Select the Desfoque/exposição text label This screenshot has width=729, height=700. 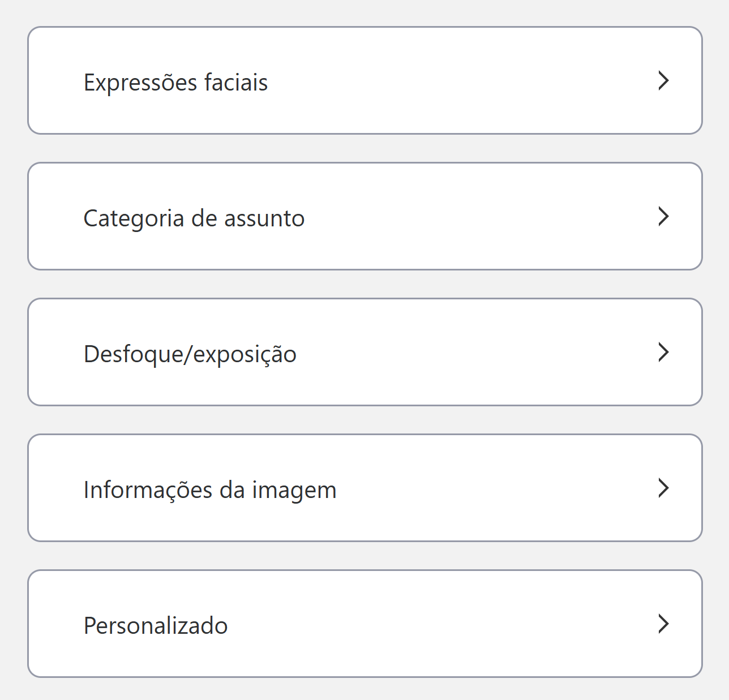pos(190,354)
